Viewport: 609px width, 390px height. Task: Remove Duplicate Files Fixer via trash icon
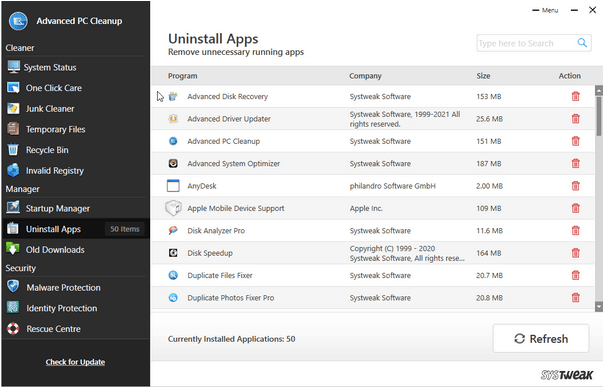(576, 275)
